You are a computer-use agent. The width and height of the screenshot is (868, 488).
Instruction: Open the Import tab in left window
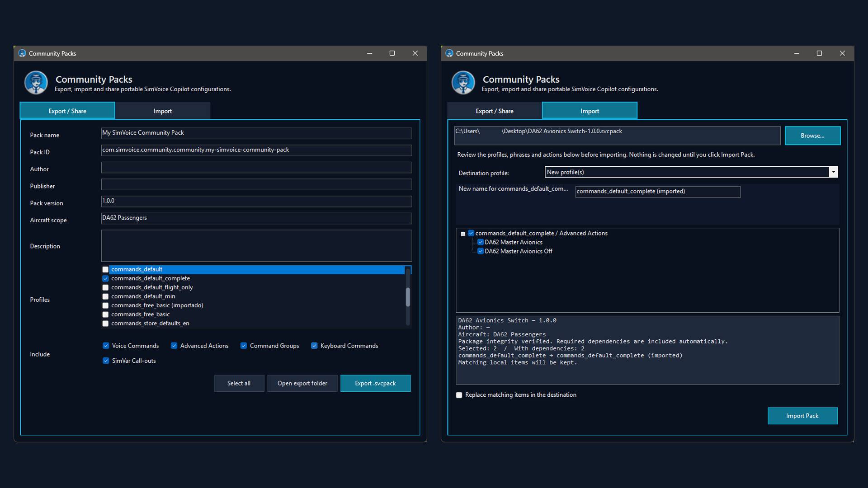pyautogui.click(x=163, y=111)
